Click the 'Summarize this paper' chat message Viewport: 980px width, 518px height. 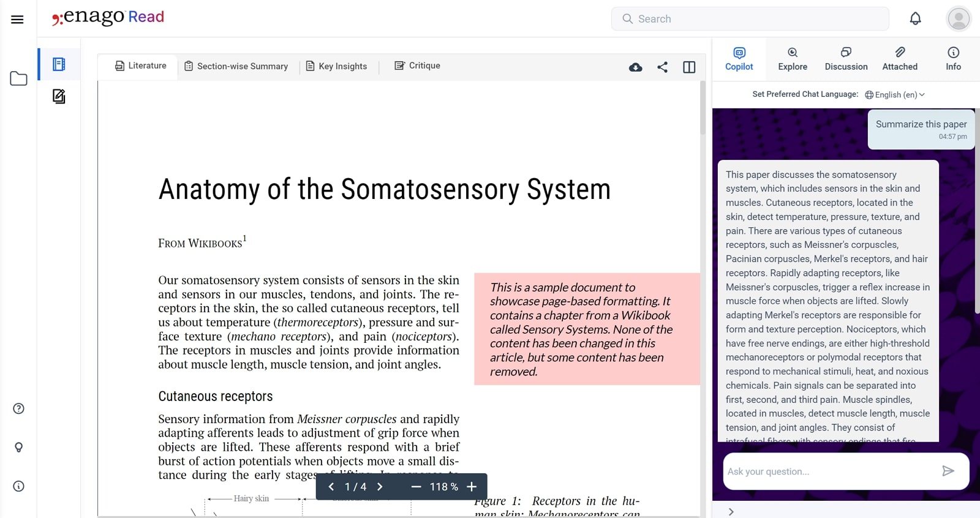point(921,129)
